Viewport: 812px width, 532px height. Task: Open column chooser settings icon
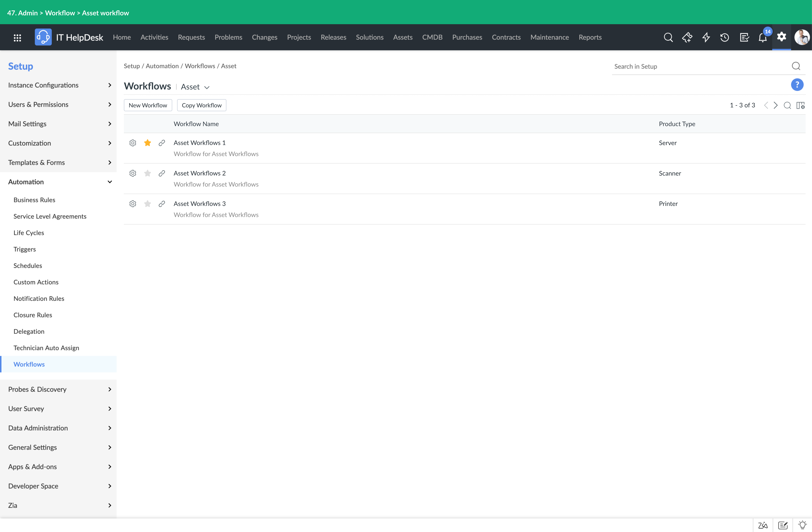click(x=800, y=105)
